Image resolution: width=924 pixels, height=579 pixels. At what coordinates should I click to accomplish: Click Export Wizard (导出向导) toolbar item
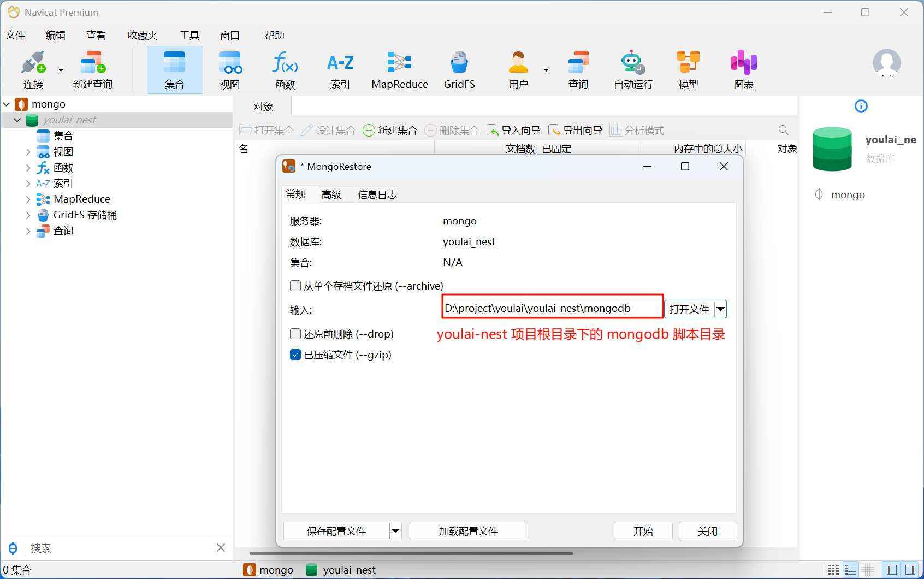[x=576, y=130]
